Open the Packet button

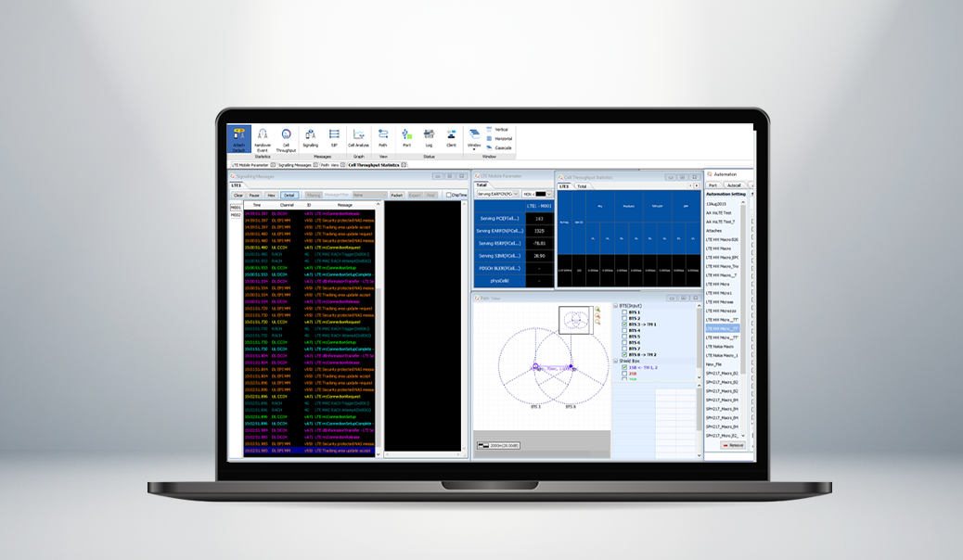point(397,195)
